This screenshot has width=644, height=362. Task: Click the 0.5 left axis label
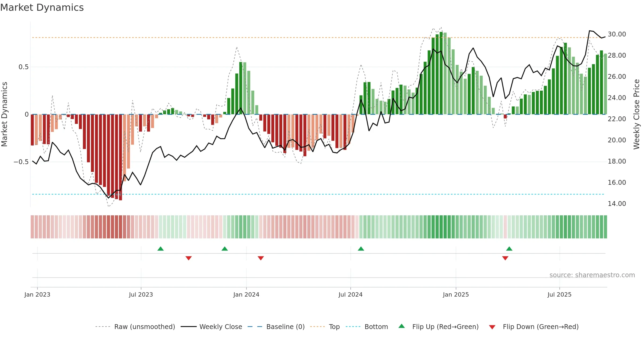[24, 67]
